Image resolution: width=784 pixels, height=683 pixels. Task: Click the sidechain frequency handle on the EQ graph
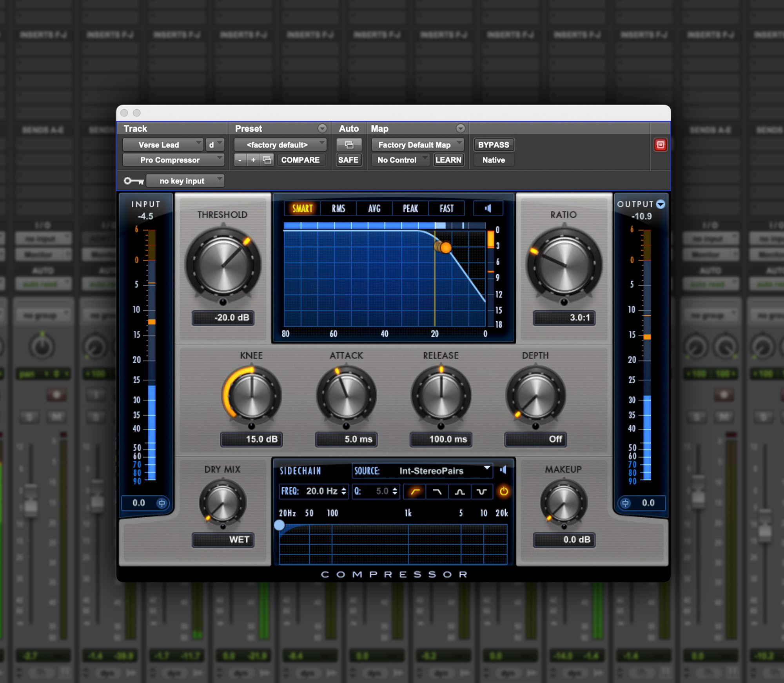[x=280, y=525]
